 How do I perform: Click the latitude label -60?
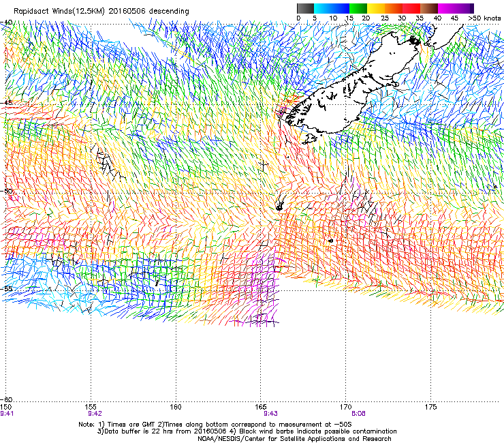(7, 399)
